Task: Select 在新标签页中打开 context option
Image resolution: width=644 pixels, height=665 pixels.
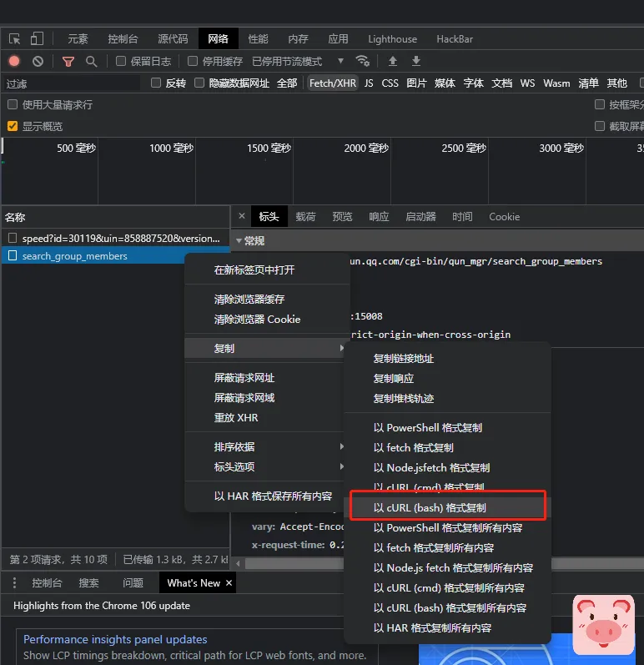Action: (267, 270)
